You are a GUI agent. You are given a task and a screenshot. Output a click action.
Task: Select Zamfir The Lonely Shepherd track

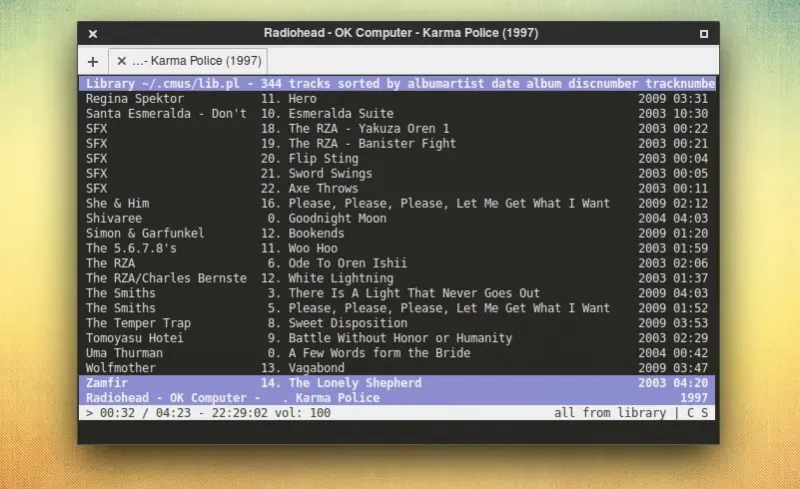coord(397,383)
